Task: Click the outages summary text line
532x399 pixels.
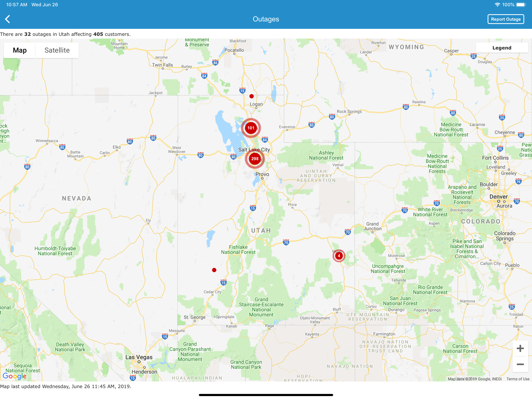Action: (x=65, y=34)
